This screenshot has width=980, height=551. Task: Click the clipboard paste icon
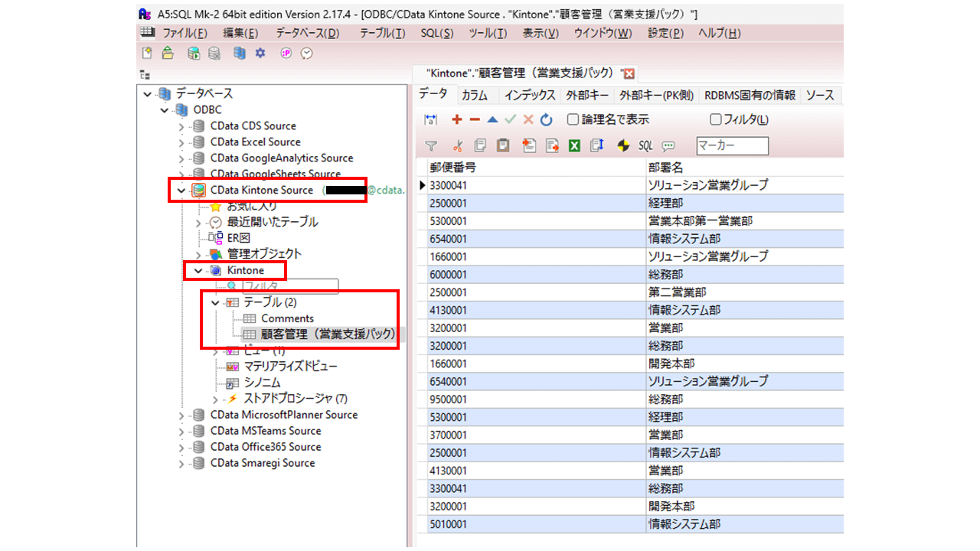tap(503, 145)
